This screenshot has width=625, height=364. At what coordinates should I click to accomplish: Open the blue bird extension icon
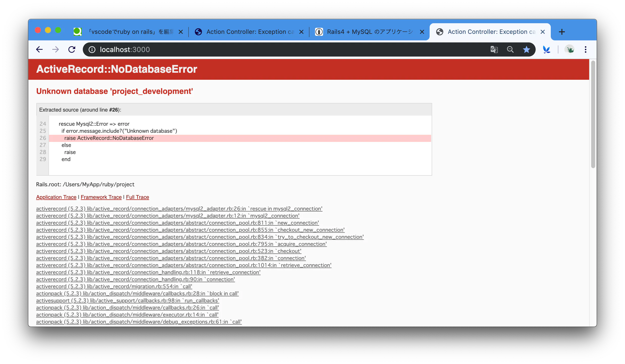coord(546,49)
